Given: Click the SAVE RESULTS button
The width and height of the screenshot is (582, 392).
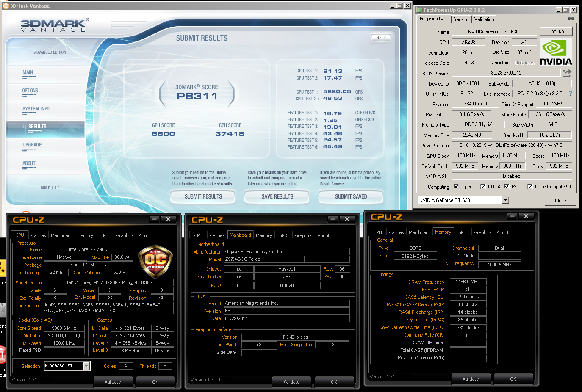Looking at the screenshot, I should tap(277, 197).
